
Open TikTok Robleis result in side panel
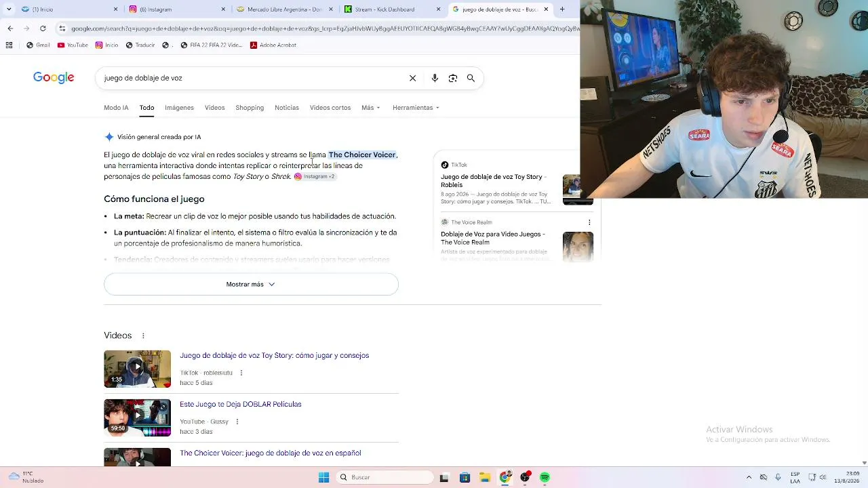click(492, 180)
